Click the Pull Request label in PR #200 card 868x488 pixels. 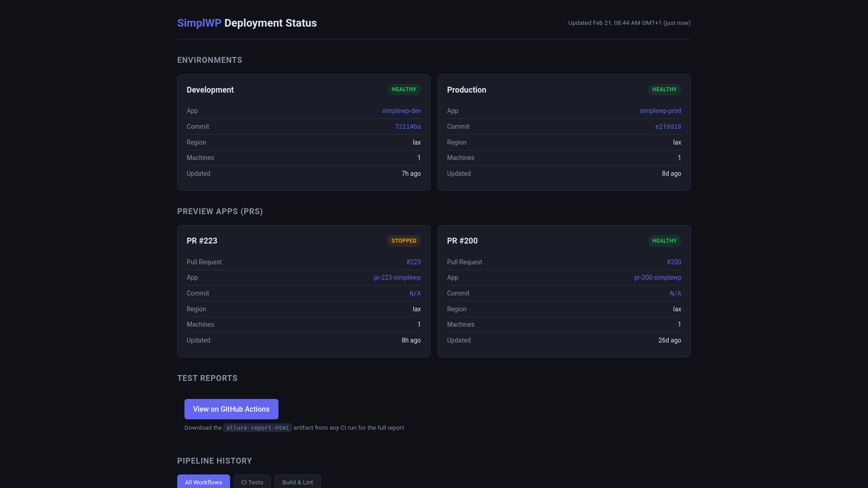[x=465, y=262]
